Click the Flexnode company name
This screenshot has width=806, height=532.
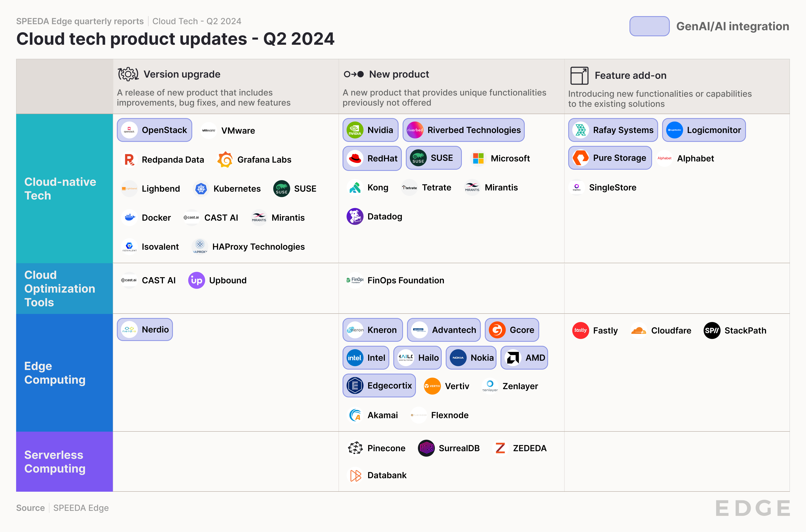tap(450, 415)
